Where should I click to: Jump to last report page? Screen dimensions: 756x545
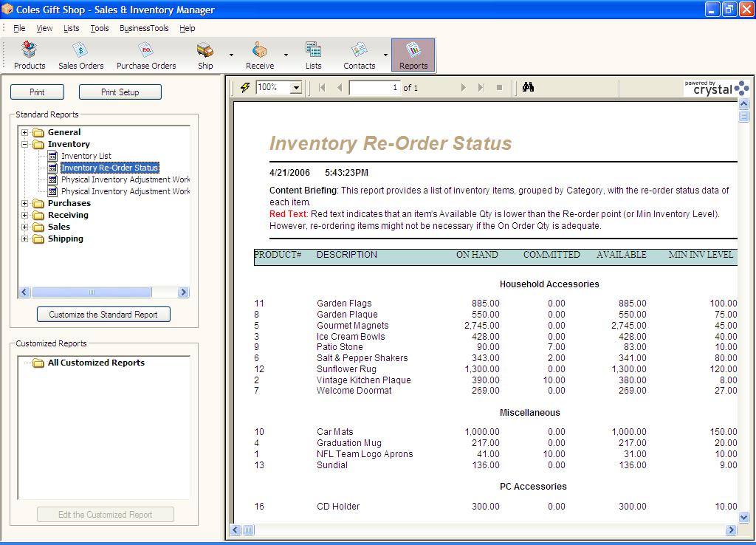(x=481, y=87)
